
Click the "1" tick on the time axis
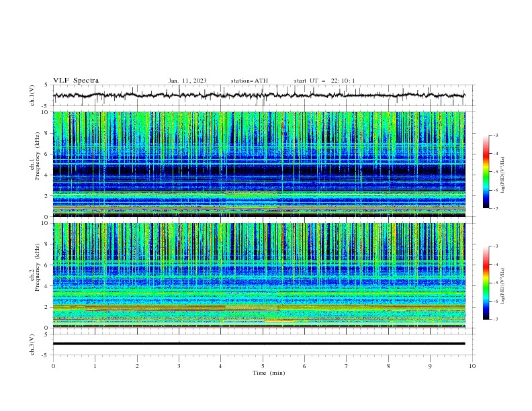point(95,366)
